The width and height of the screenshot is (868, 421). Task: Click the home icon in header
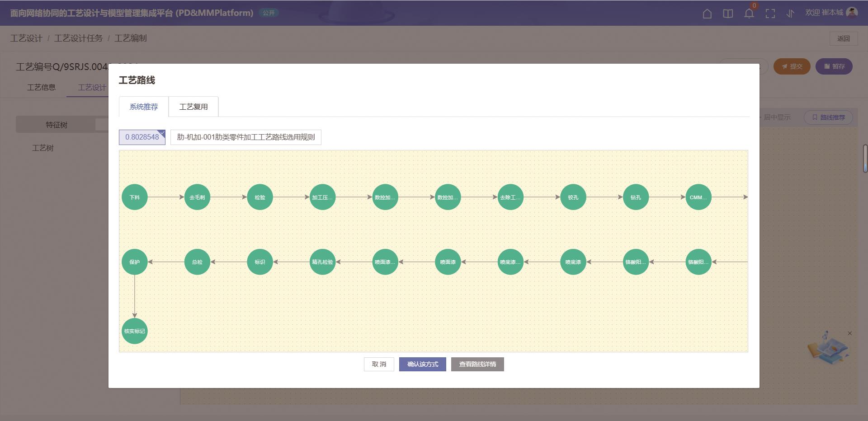(707, 14)
